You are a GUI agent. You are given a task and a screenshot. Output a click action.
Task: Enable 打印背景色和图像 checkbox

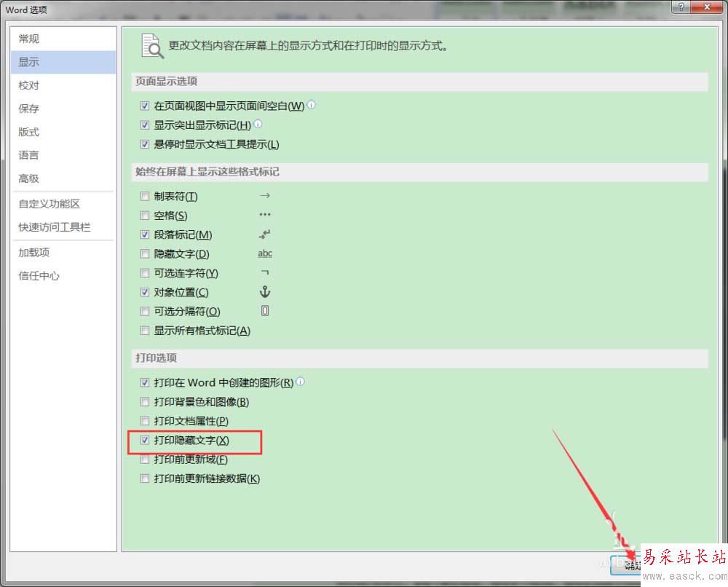click(x=145, y=402)
